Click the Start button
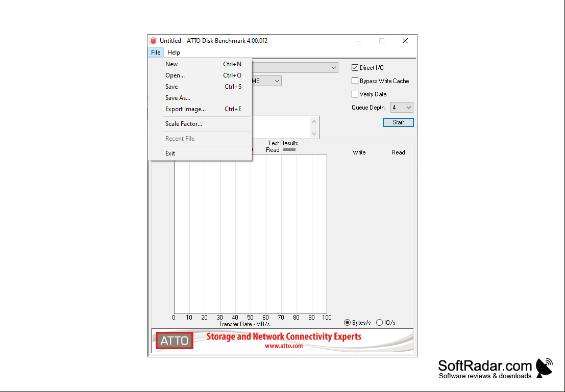This screenshot has height=392, width=565. click(x=398, y=122)
